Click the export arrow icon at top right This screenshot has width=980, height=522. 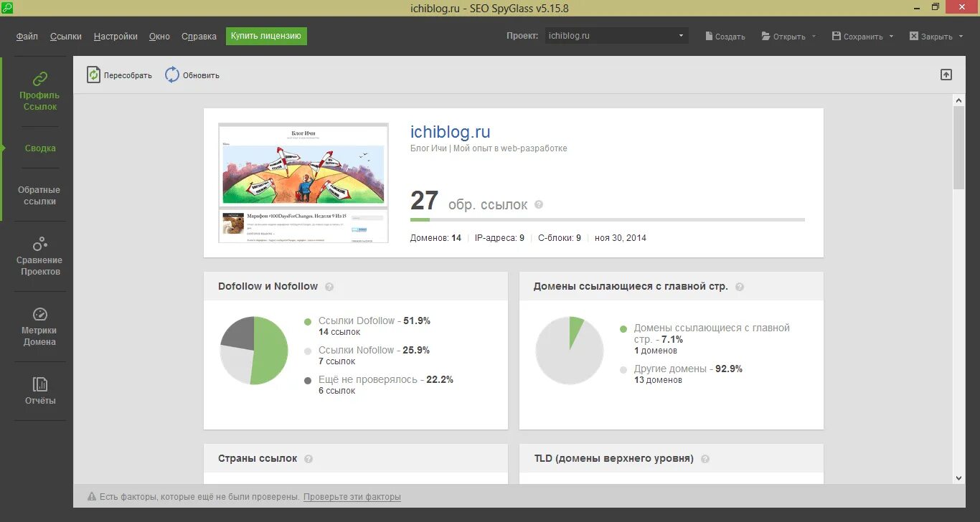(946, 75)
